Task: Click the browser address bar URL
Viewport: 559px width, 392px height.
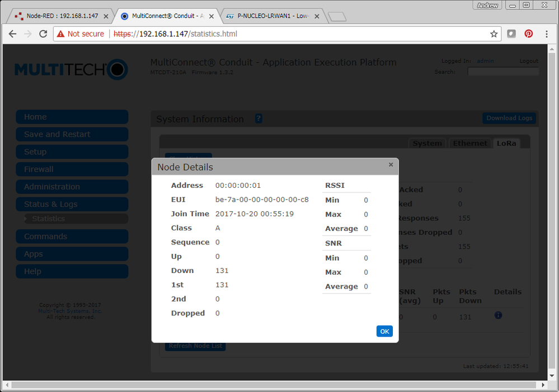Action: coord(175,34)
